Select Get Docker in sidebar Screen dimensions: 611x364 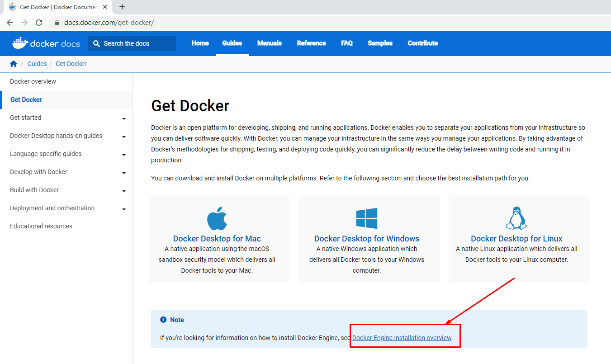click(26, 99)
